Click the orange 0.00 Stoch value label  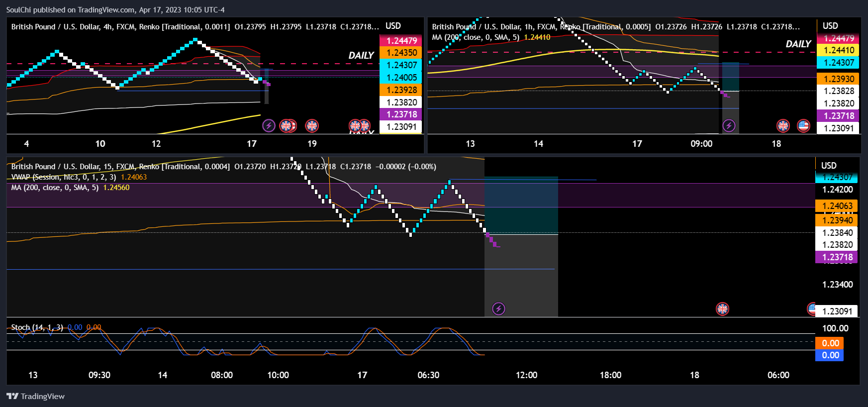[x=830, y=343]
